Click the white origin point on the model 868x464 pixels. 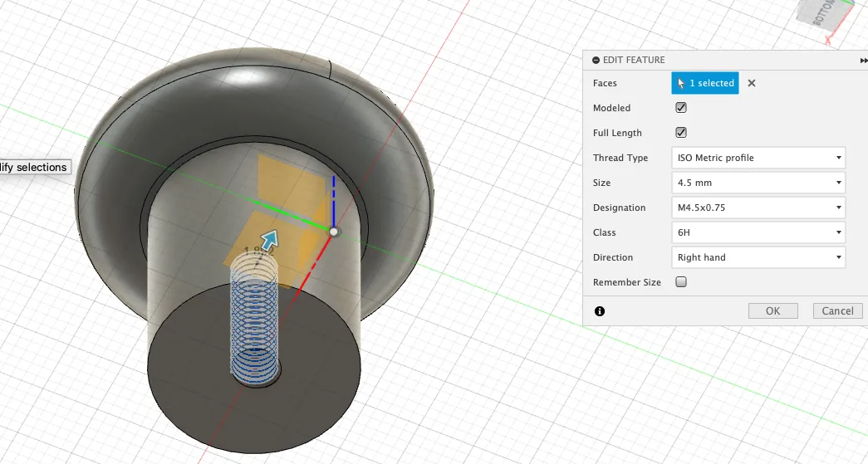click(334, 232)
